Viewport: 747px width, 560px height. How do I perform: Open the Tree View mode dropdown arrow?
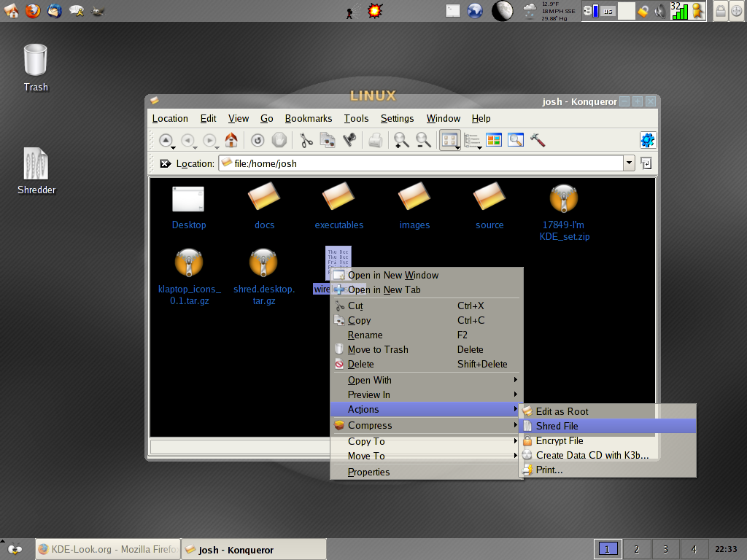coord(480,147)
